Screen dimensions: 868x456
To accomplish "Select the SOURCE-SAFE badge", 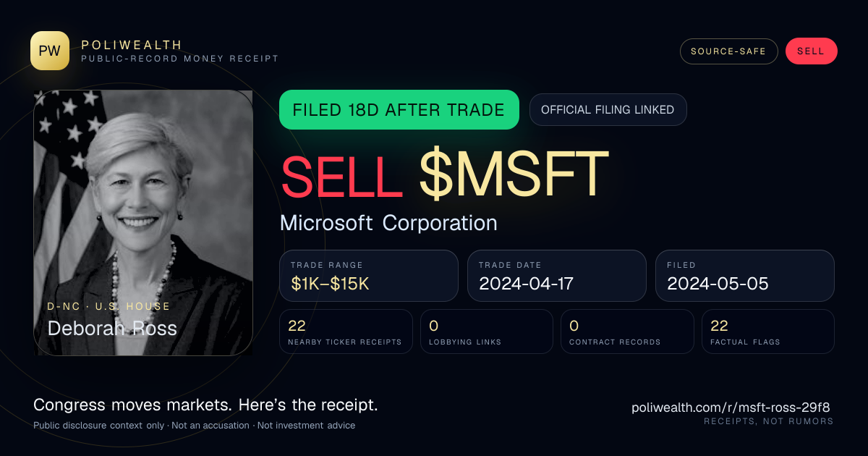I will tap(728, 51).
